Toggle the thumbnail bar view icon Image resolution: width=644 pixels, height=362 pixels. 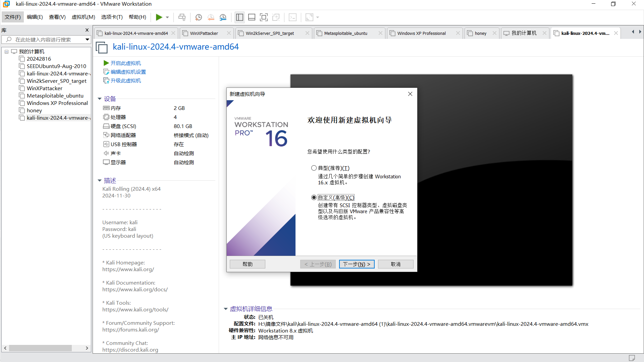252,17
